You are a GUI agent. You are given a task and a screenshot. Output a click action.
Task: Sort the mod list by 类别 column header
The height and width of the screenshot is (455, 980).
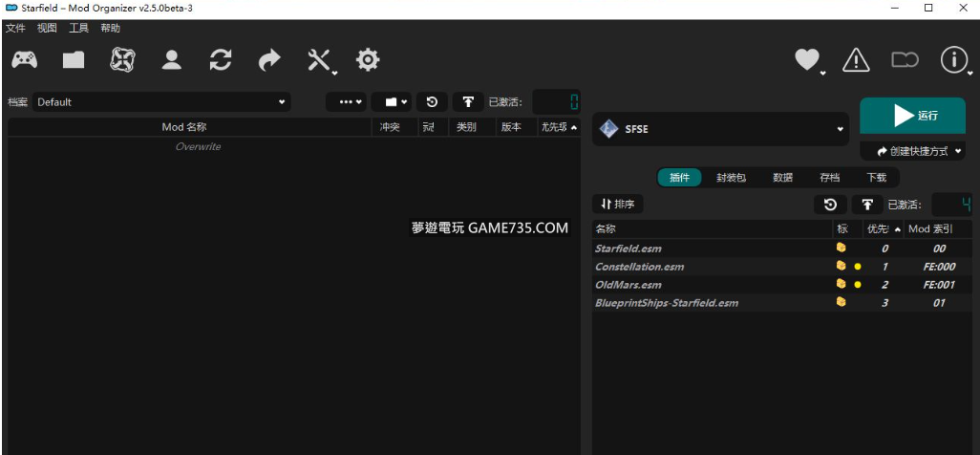[466, 127]
